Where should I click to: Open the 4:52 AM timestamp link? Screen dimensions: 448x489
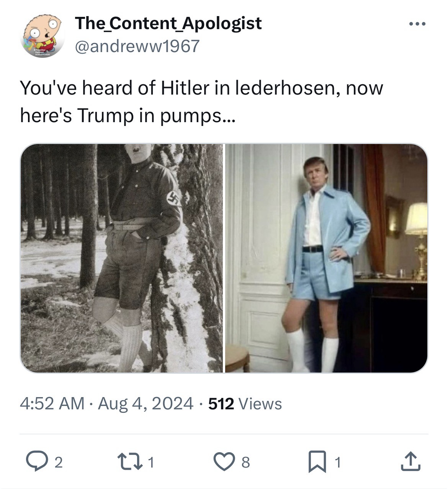[52, 403]
